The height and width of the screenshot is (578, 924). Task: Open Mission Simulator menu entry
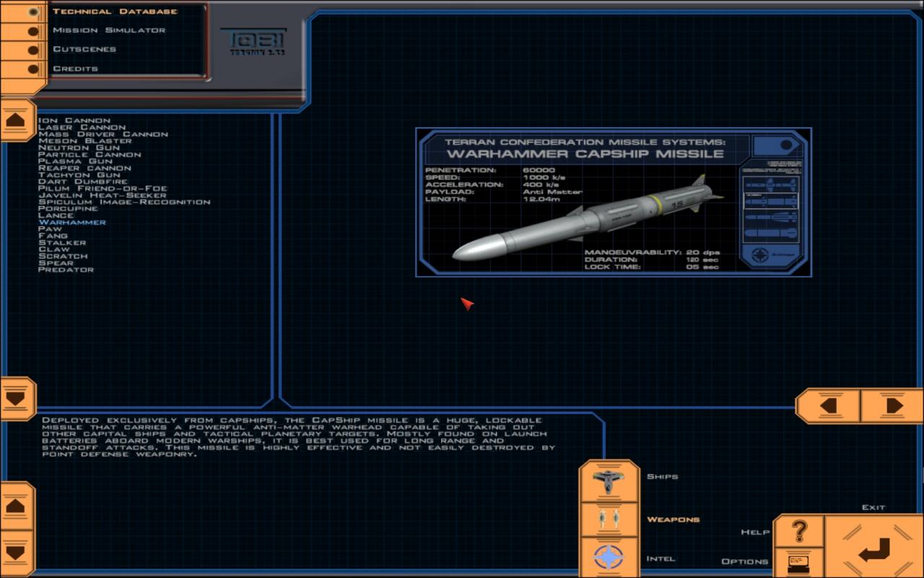point(109,30)
